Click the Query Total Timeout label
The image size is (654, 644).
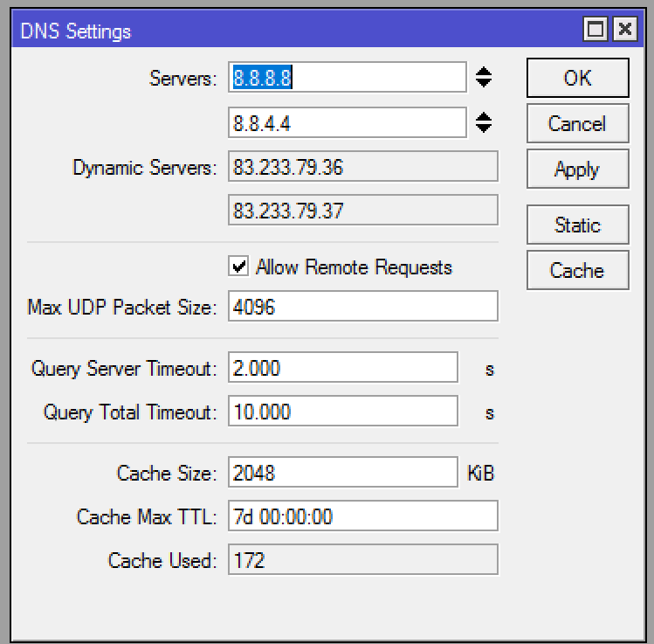pos(131,412)
